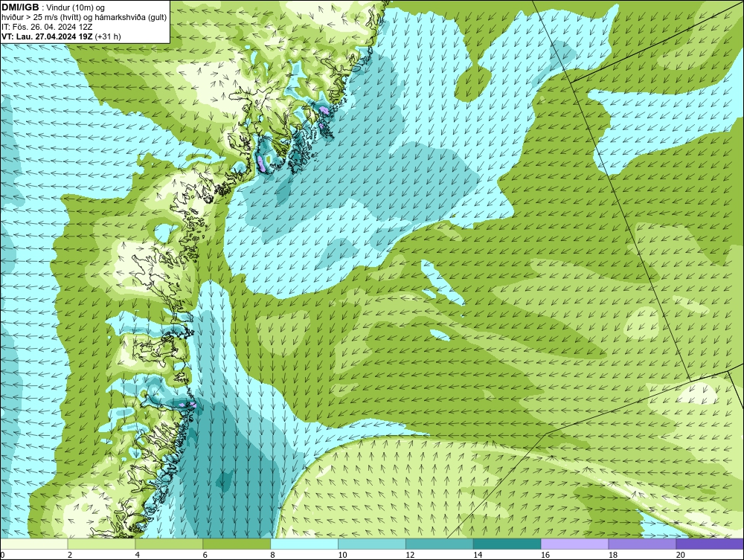
Task: Click the 'DMI/IGB' title text
Action: tap(20, 7)
